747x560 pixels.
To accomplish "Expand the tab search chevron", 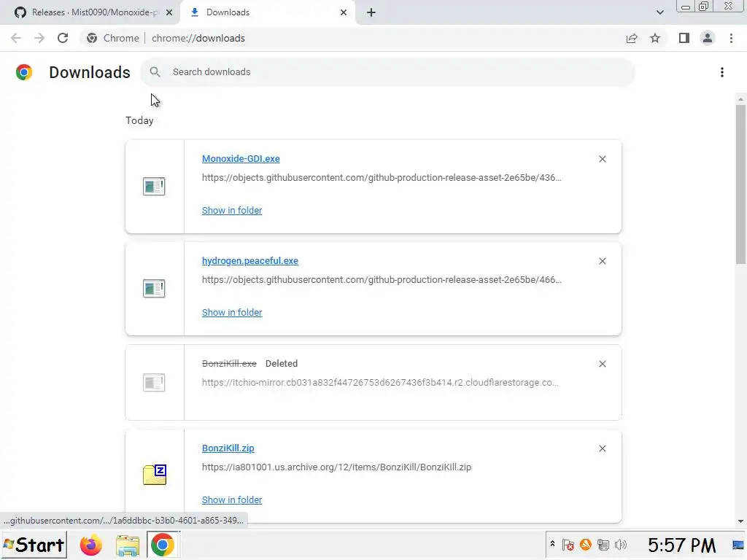I will tap(659, 12).
